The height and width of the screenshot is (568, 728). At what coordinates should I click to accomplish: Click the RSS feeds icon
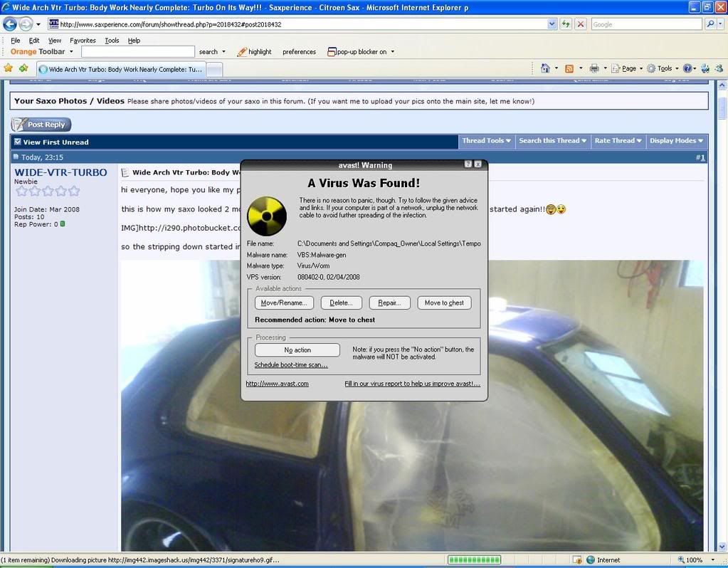pos(569,69)
